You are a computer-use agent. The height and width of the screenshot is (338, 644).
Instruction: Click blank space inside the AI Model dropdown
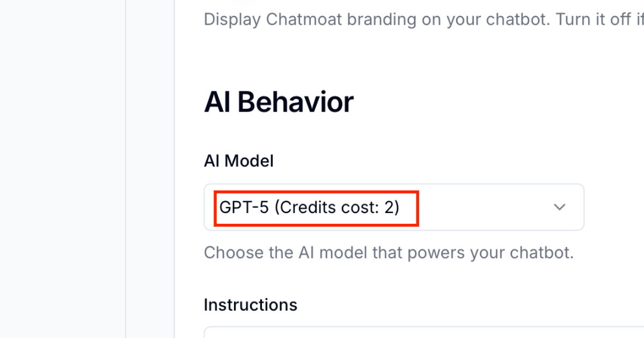click(x=483, y=207)
